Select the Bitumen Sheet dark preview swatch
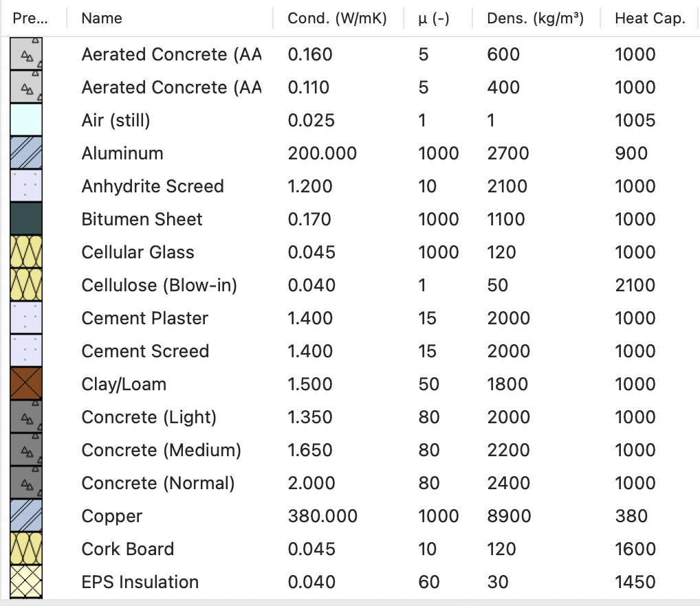The width and height of the screenshot is (700, 606). coord(26,219)
